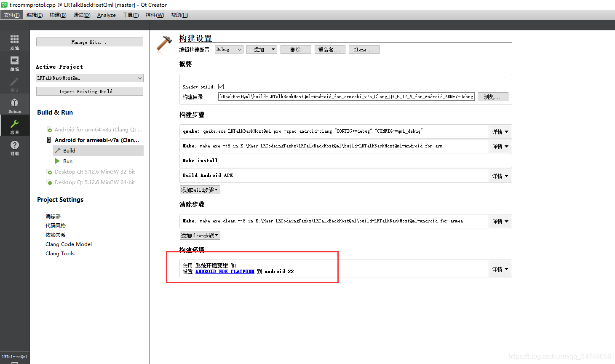
Task: Click the Build hammer icon in sidebar tree
Action: tap(58, 150)
